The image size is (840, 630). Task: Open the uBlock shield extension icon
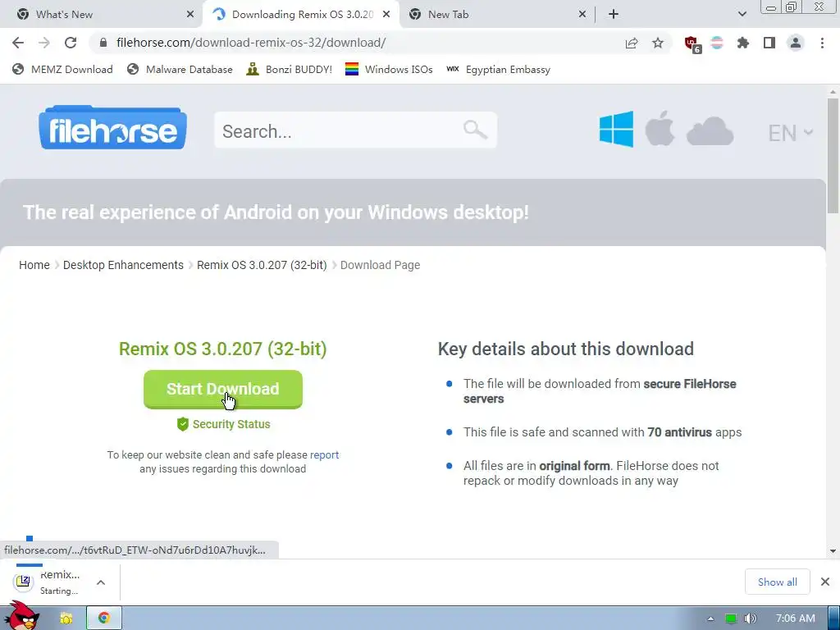(x=692, y=44)
